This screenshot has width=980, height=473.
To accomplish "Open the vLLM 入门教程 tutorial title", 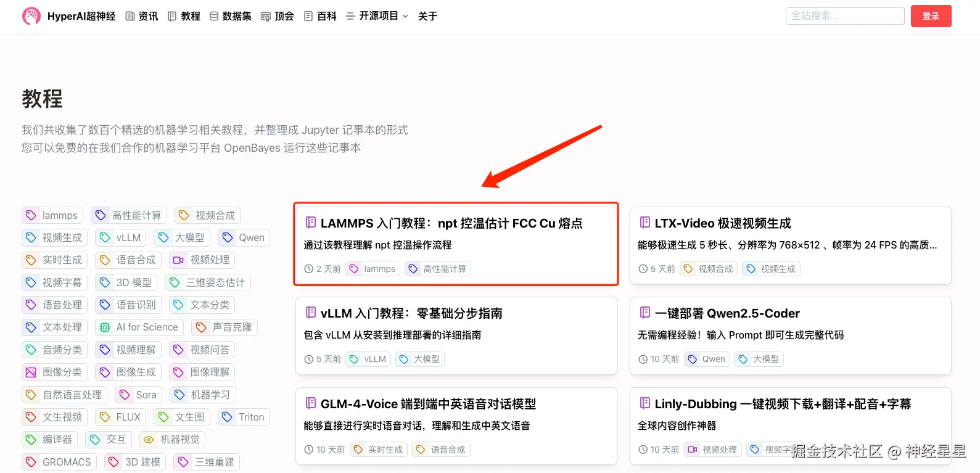I will [x=411, y=313].
